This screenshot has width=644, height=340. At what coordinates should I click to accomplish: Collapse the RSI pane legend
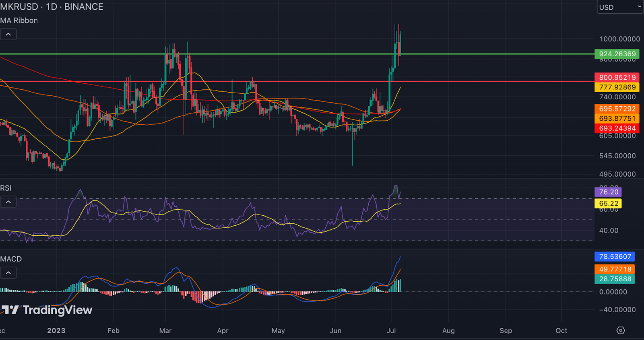[8, 202]
